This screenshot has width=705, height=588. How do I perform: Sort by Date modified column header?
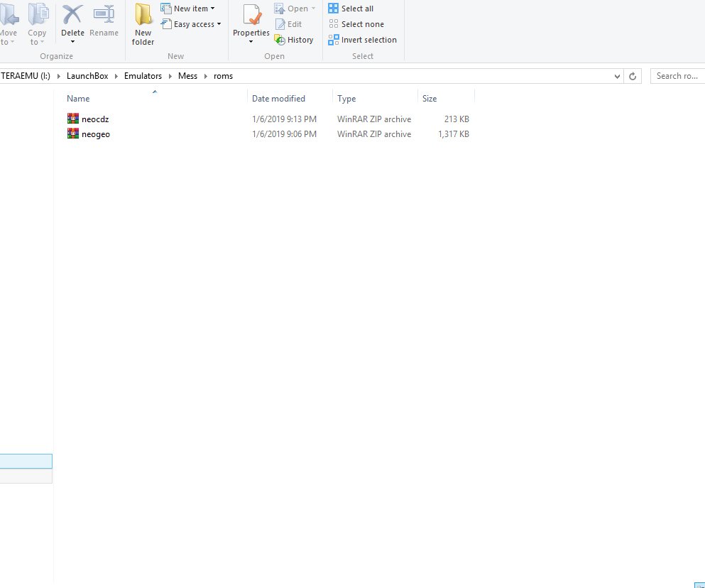tap(278, 99)
